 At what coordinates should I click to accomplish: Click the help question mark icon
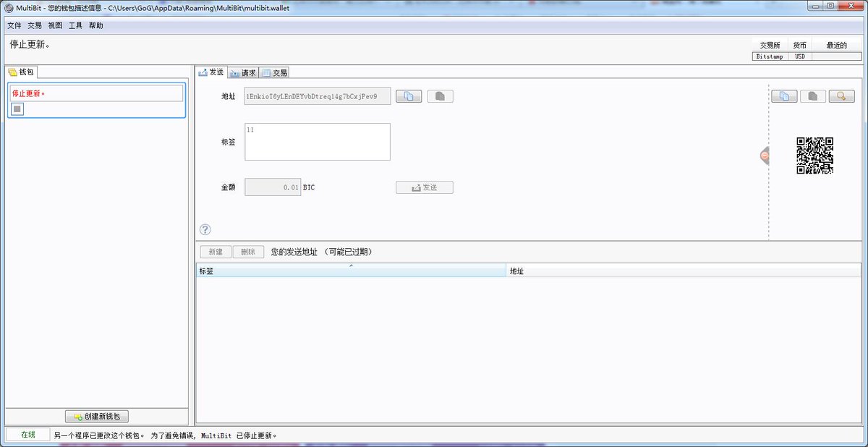[205, 229]
